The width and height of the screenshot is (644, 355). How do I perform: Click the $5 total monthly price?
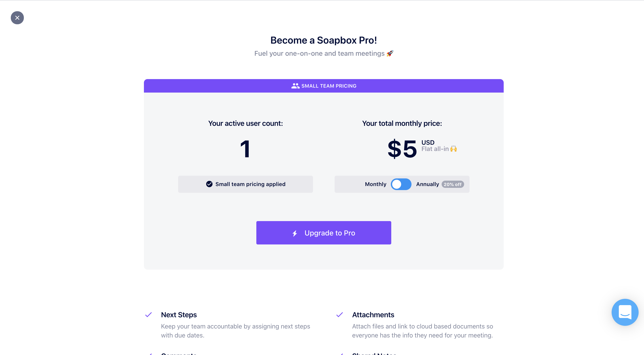(x=402, y=149)
